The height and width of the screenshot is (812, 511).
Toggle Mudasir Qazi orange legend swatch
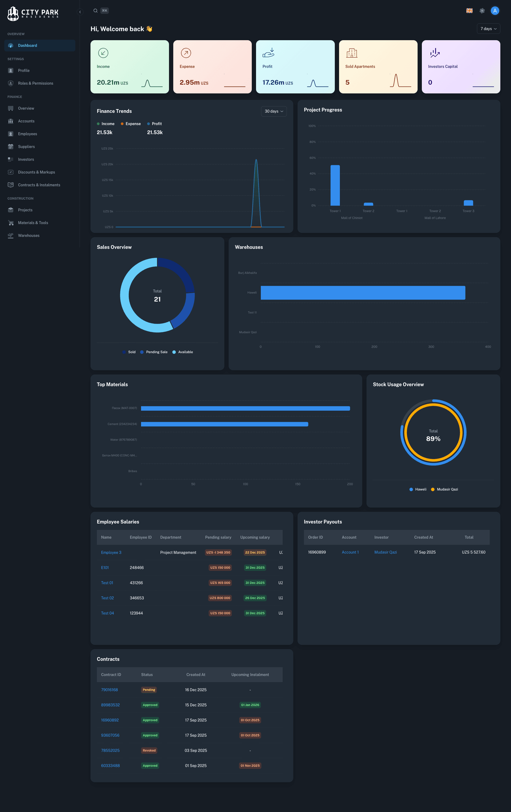[x=432, y=489]
